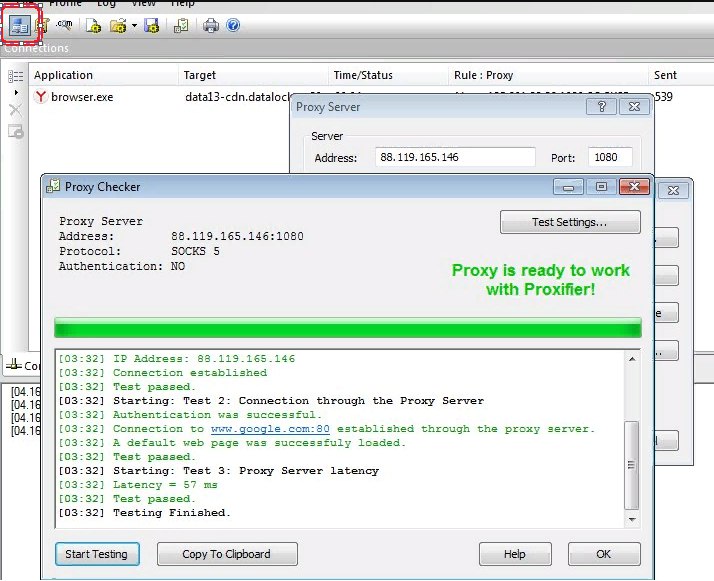714x581 pixels.
Task: Click the Address field showing 88.119.165.146
Action: click(x=455, y=157)
